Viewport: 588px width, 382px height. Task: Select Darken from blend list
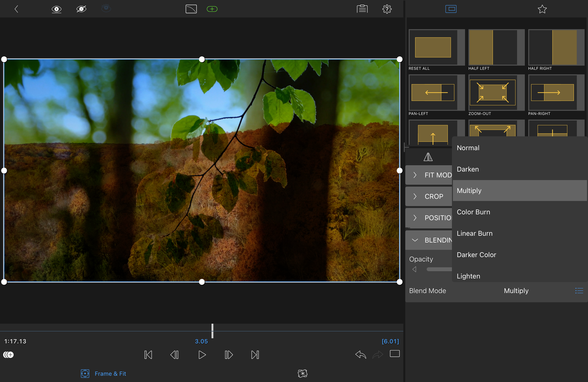[468, 169]
